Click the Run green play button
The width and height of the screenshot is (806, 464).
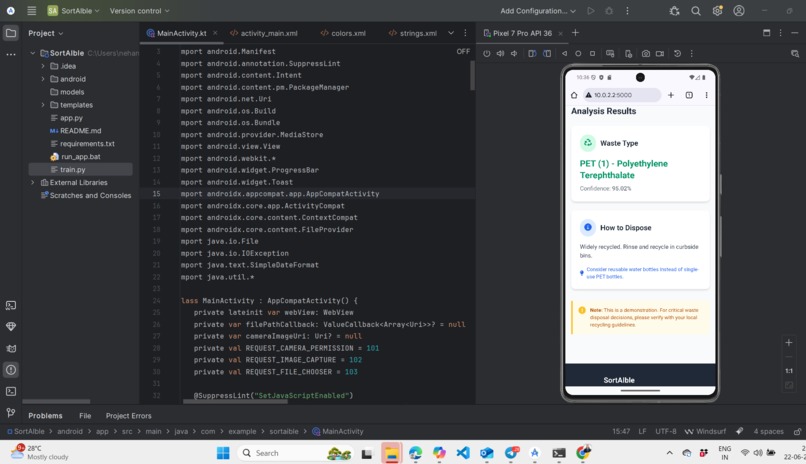[591, 11]
